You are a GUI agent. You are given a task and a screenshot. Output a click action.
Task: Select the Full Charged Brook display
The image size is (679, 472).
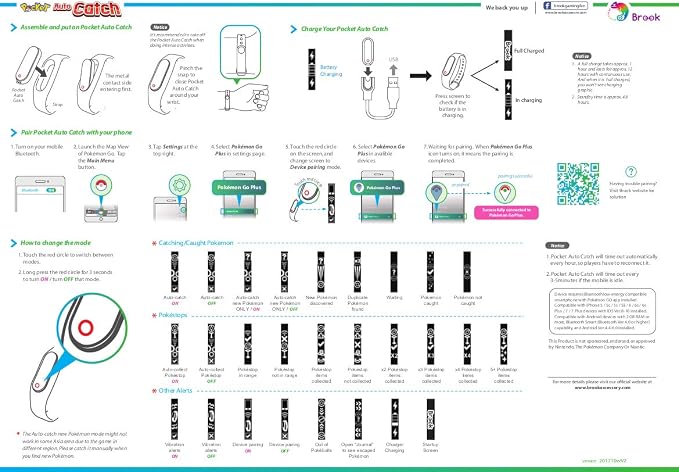pyautogui.click(x=508, y=51)
